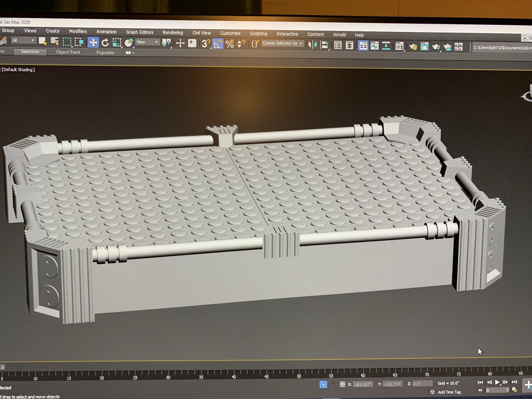
Task: Open the Modifiers menu
Action: click(x=78, y=31)
